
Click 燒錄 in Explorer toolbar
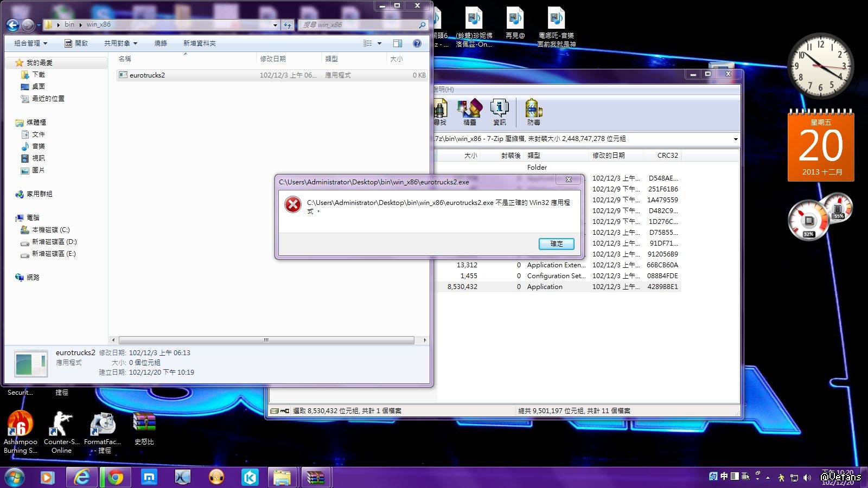[161, 43]
